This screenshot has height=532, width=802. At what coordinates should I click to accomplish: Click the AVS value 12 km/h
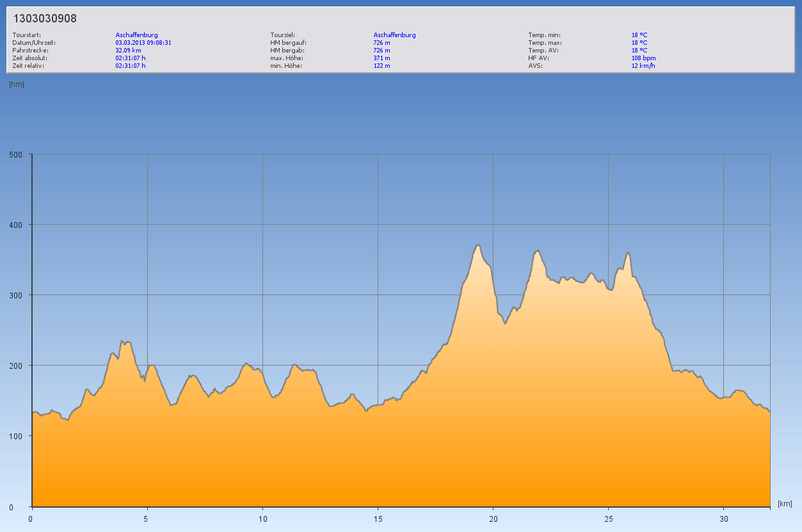[643, 65]
